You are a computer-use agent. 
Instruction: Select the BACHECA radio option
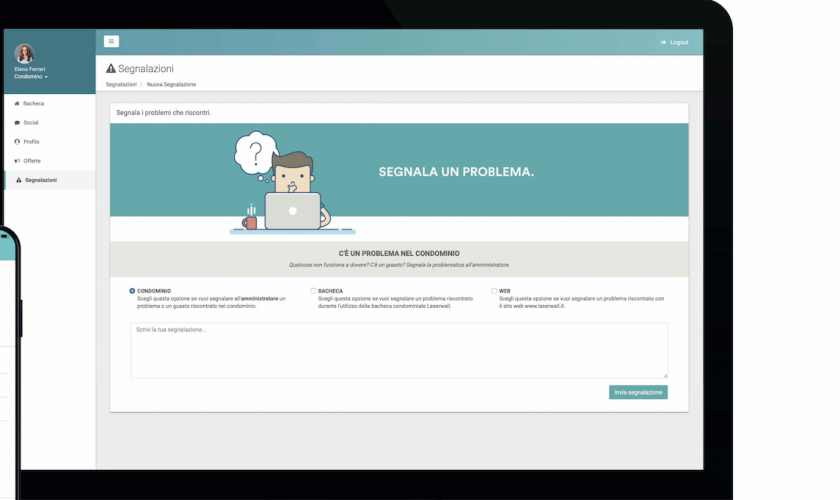[x=313, y=291]
